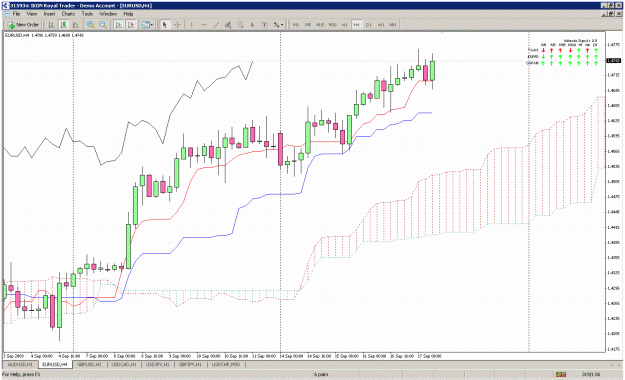Select the Text Label tool
Viewport: 625px width, 380px height.
pos(264,25)
